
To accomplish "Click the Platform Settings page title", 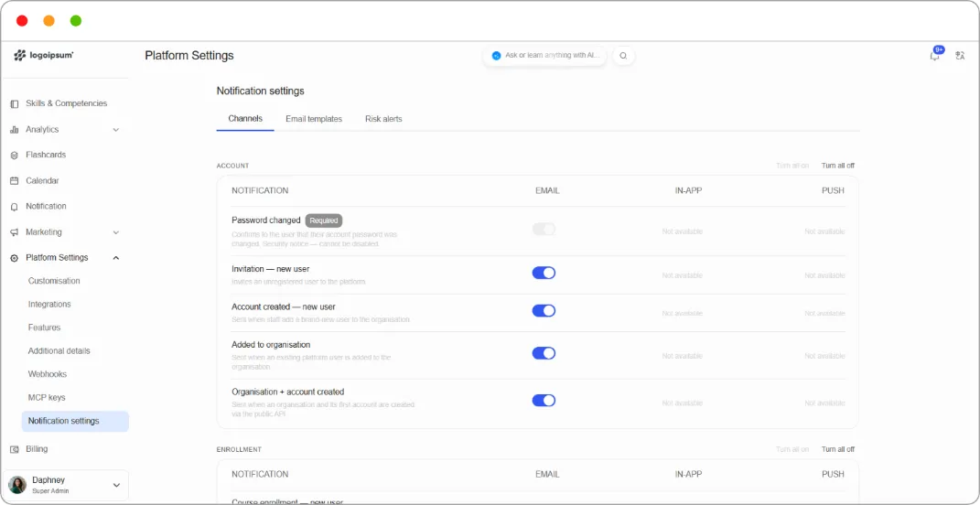I will pos(189,56).
